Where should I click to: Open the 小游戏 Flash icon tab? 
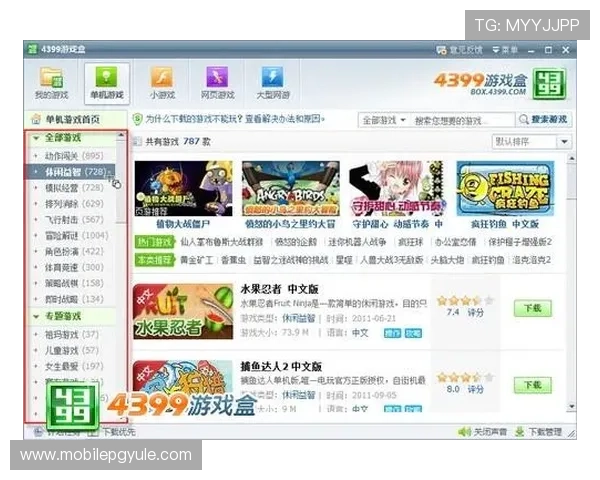[162, 83]
